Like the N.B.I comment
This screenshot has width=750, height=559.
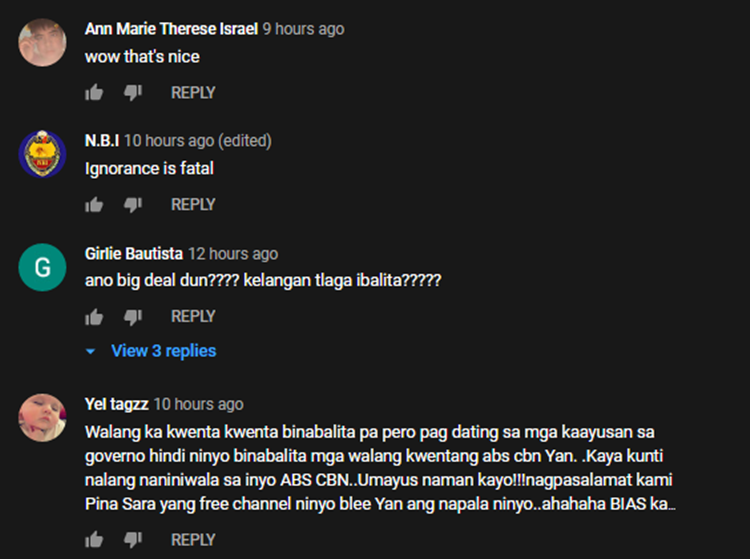tap(94, 205)
